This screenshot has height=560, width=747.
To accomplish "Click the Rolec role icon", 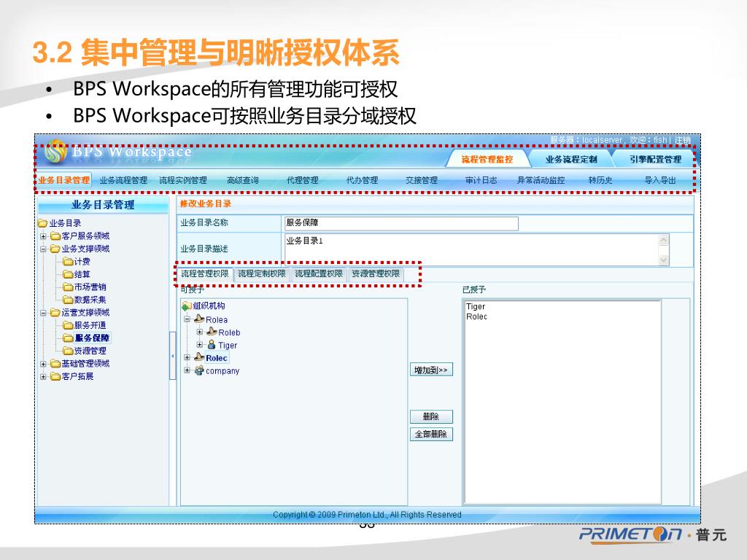I will (x=199, y=357).
